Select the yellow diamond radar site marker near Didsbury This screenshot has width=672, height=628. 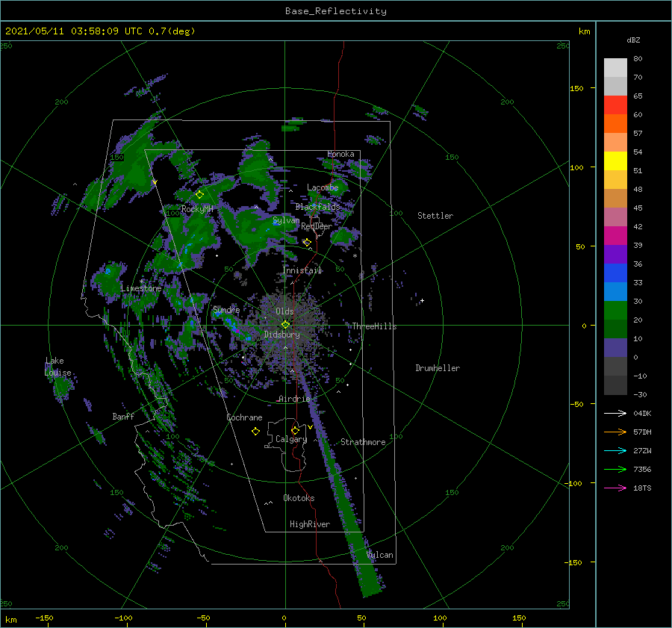coord(285,325)
